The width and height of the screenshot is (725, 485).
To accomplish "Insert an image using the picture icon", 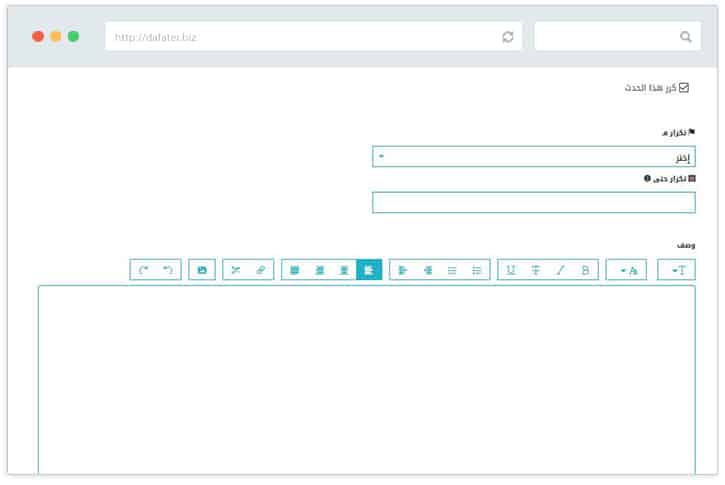I will [202, 270].
